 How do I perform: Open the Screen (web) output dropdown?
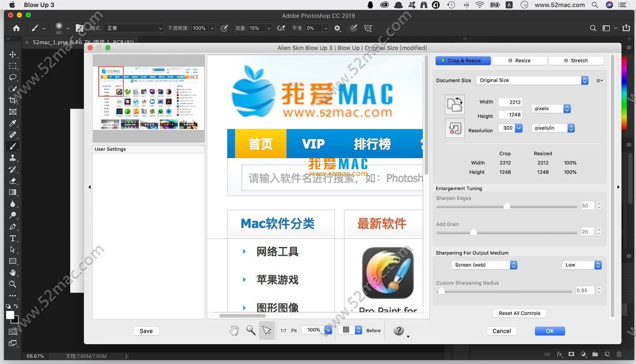click(484, 265)
